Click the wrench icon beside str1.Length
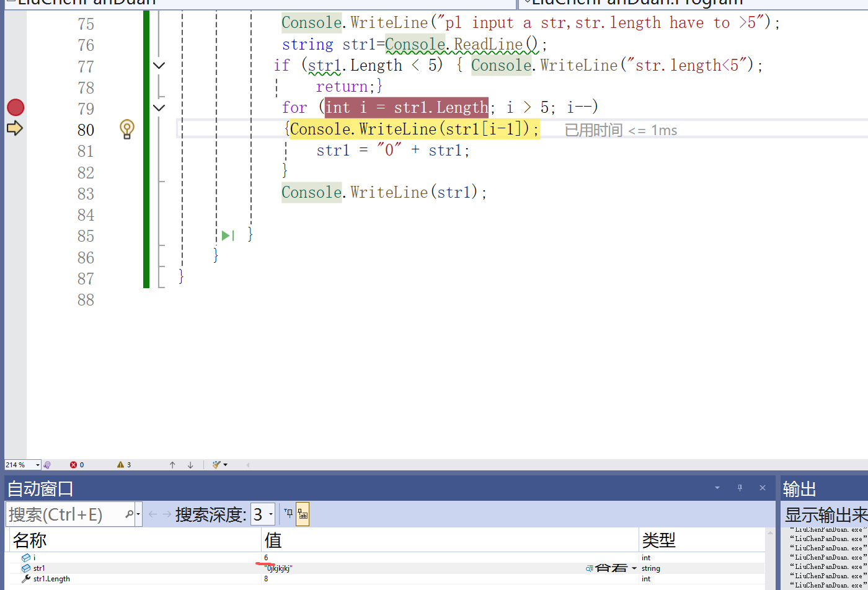The width and height of the screenshot is (868, 590). (x=26, y=579)
